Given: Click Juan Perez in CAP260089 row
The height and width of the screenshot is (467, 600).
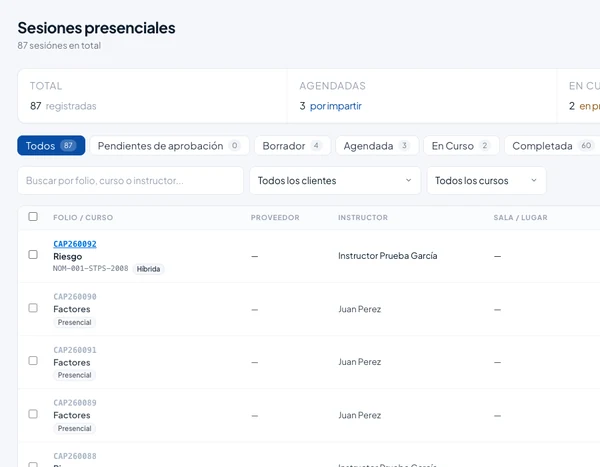Looking at the screenshot, I should (360, 415).
